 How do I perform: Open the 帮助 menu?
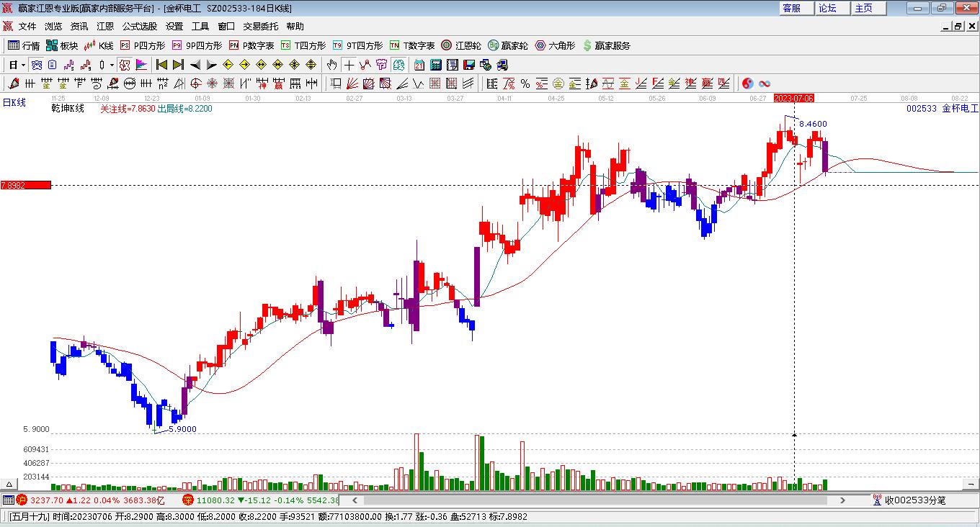coord(295,27)
